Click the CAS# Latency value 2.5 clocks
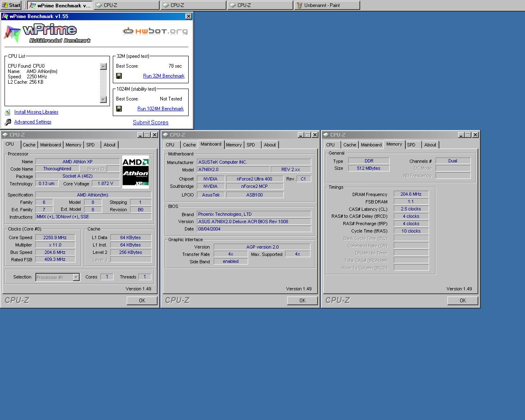Viewport: 525px width, 420px height. pyautogui.click(x=411, y=209)
